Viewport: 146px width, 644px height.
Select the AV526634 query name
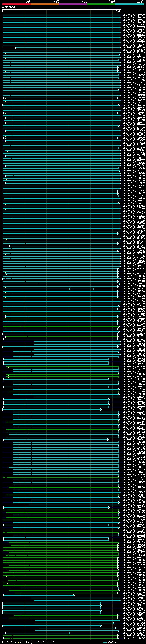(x=8, y=8)
